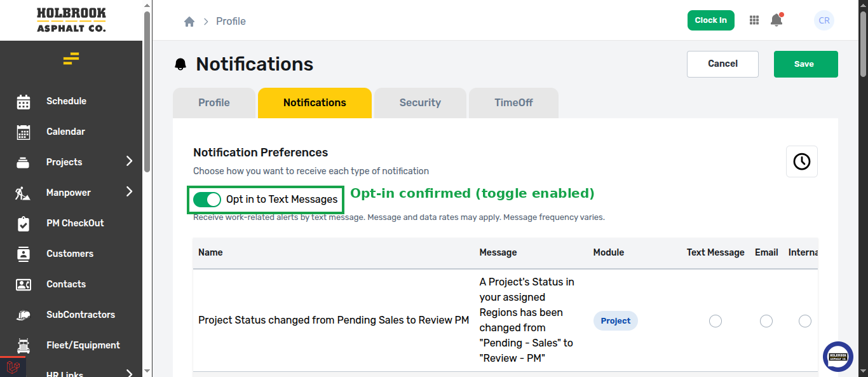Click 'Project Status changed from Pending Sales' row name

(334, 320)
